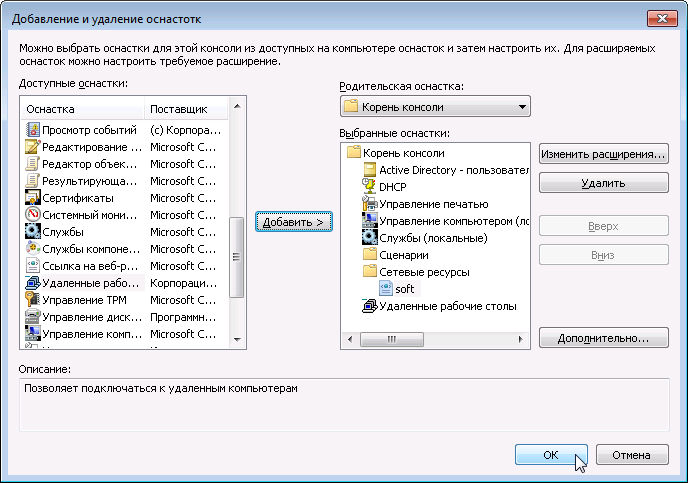The width and height of the screenshot is (688, 483).
Task: Click the Службы (локальные) gear icon
Action: (369, 238)
